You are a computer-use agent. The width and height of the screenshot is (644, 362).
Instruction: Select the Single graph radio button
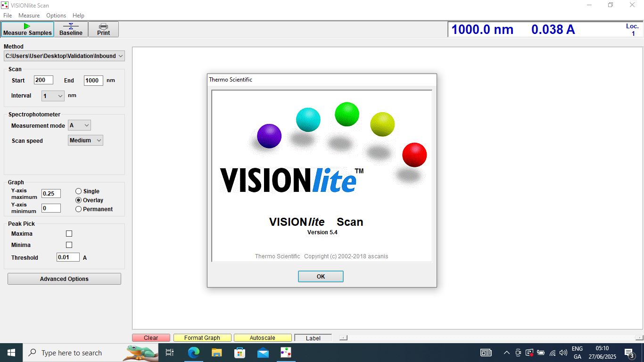click(x=79, y=191)
